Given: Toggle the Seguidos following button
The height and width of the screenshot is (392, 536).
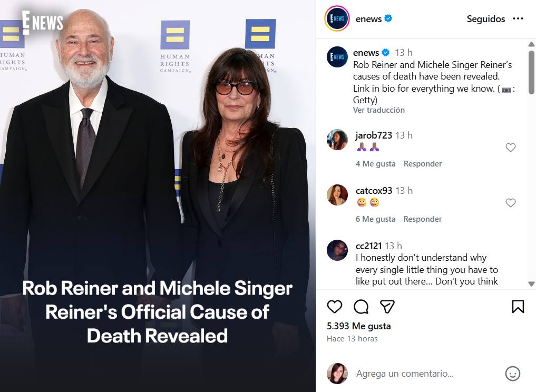Looking at the screenshot, I should (485, 19).
